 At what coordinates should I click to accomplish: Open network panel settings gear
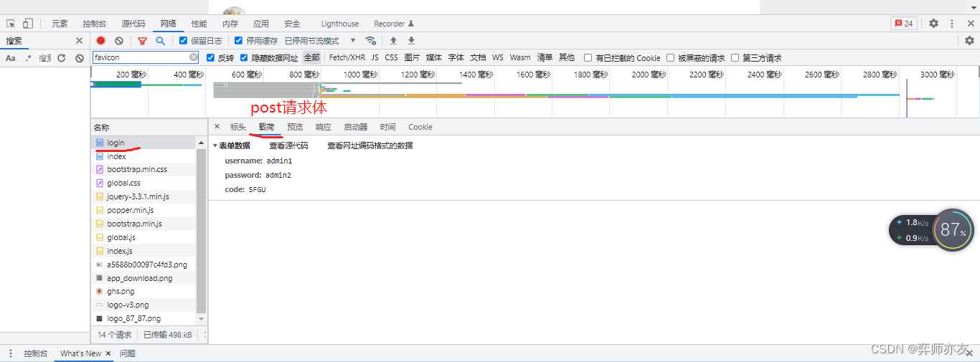coord(970,41)
